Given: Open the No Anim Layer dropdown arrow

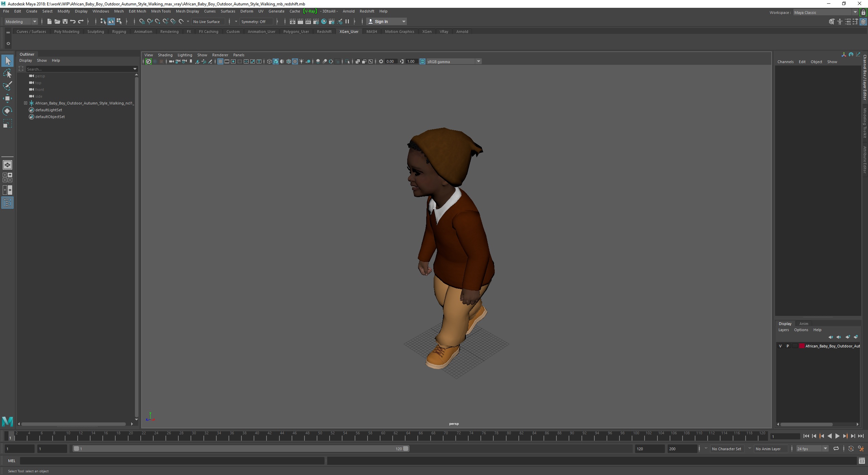Looking at the screenshot, I should 750,449.
